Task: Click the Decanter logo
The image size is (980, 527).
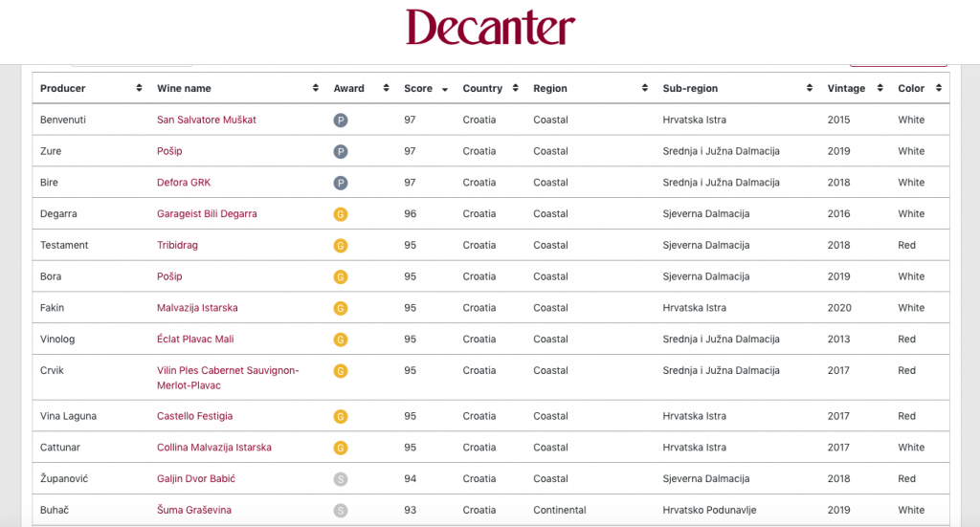Action: 491,27
